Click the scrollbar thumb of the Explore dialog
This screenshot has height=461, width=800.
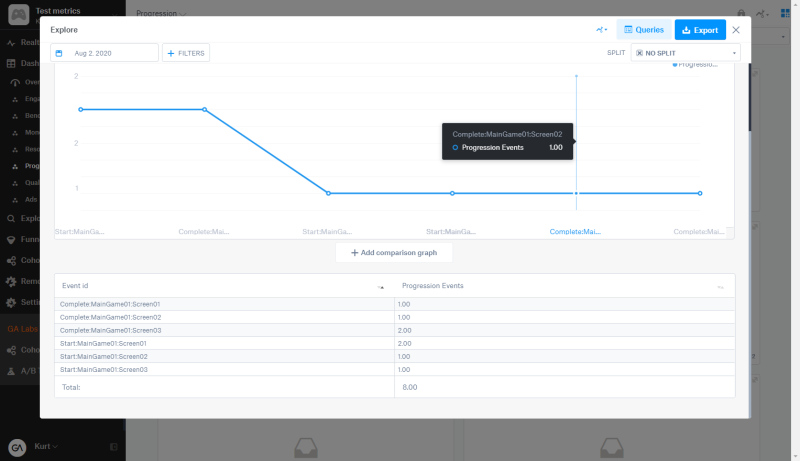tap(749, 97)
